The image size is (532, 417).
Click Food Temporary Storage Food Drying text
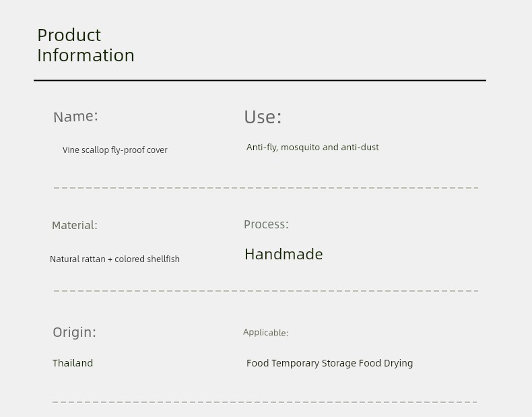[330, 363]
